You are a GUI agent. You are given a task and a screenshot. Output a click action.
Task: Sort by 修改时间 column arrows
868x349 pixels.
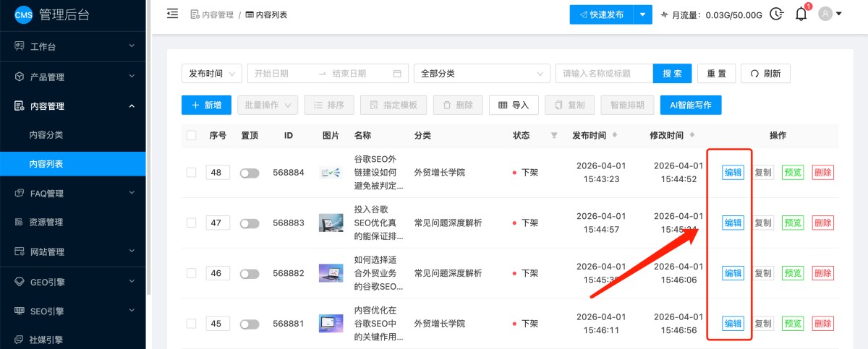point(692,135)
